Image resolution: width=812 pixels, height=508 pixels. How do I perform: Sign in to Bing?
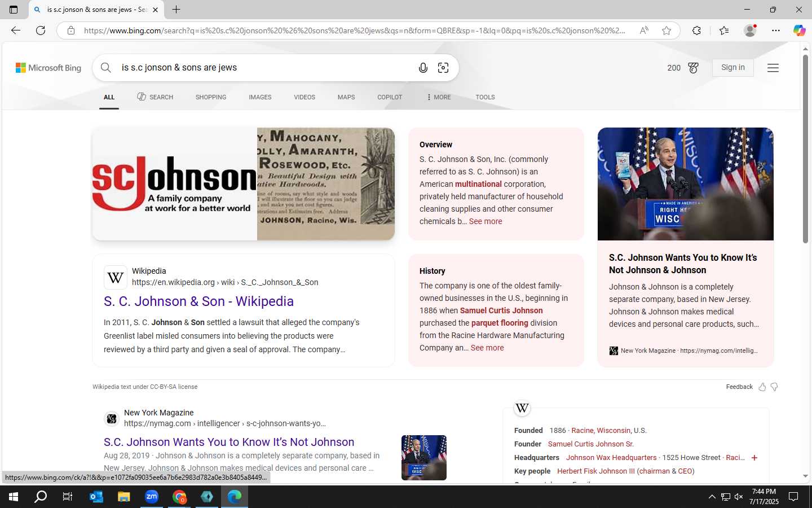coord(732,68)
